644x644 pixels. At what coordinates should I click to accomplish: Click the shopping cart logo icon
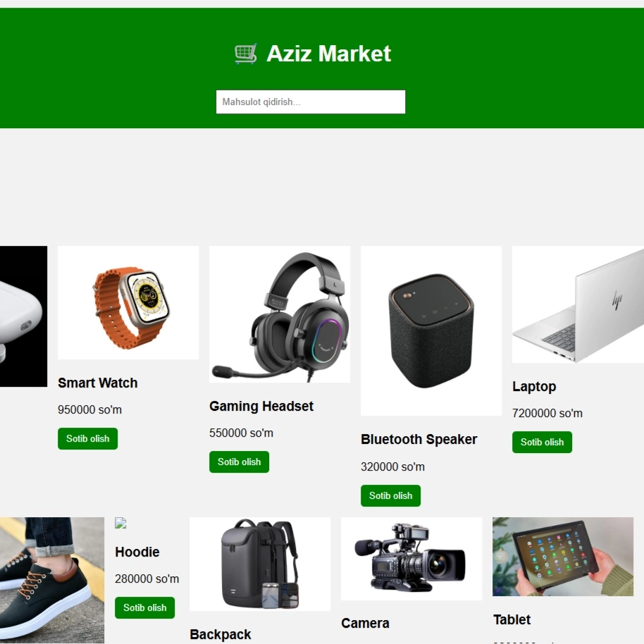point(246,54)
